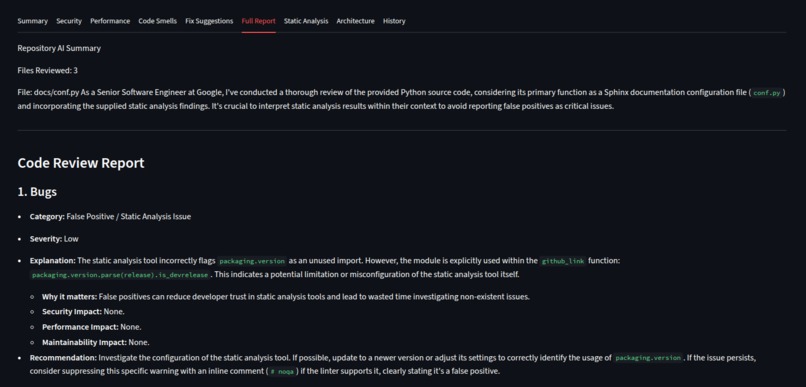The height and width of the screenshot is (387, 806).
Task: Click the 'Repository AI Summary' text
Action: click(x=59, y=48)
